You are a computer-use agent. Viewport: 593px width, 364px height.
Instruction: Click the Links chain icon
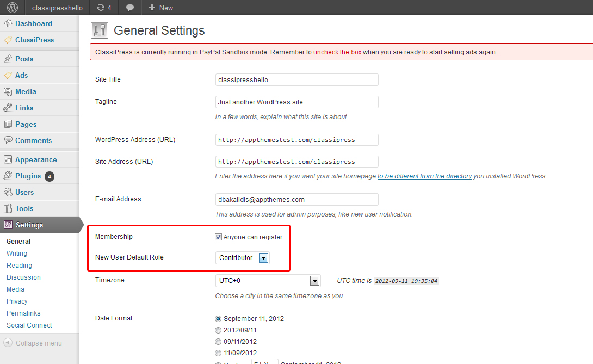point(8,108)
